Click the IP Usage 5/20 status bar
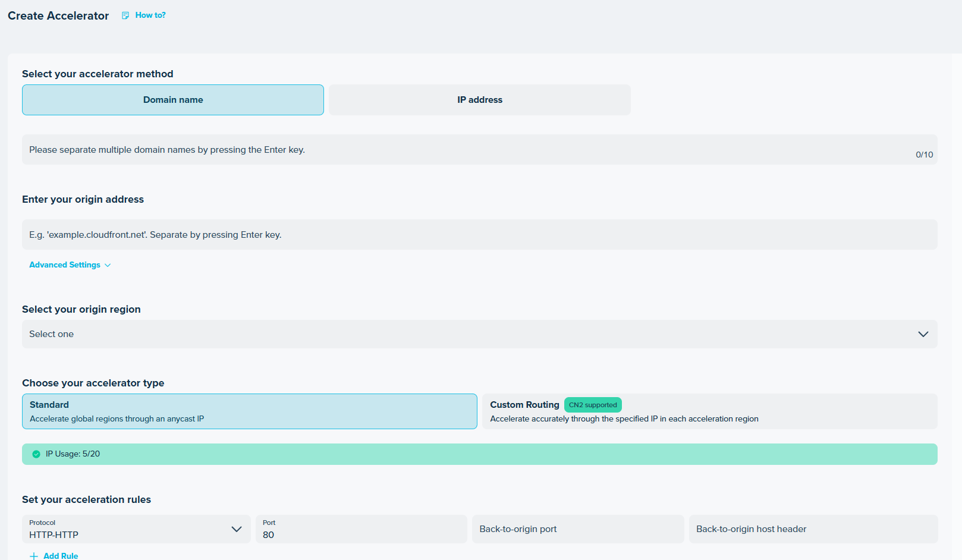The width and height of the screenshot is (962, 560). coord(479,454)
